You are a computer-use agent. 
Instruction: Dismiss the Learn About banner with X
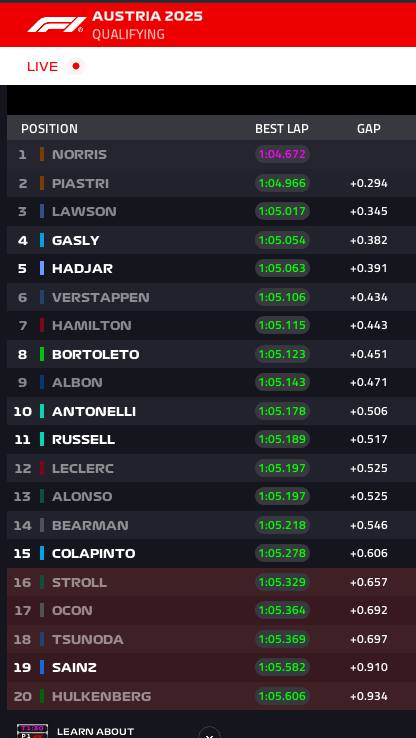click(x=209, y=733)
